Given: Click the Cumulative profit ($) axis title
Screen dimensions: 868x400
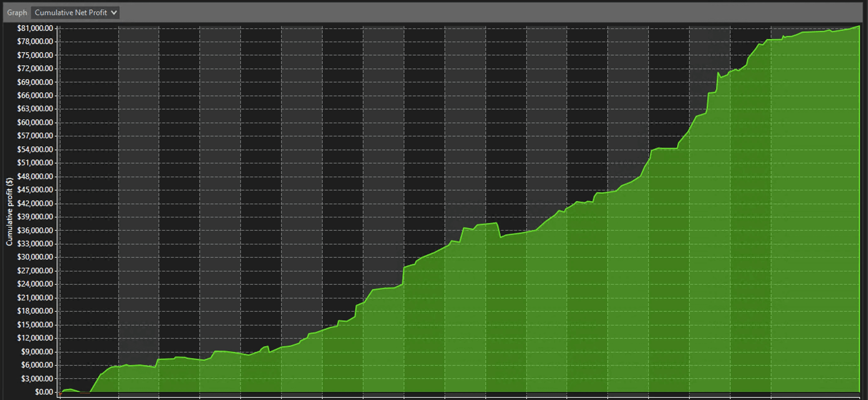Looking at the screenshot, I should (9, 211).
